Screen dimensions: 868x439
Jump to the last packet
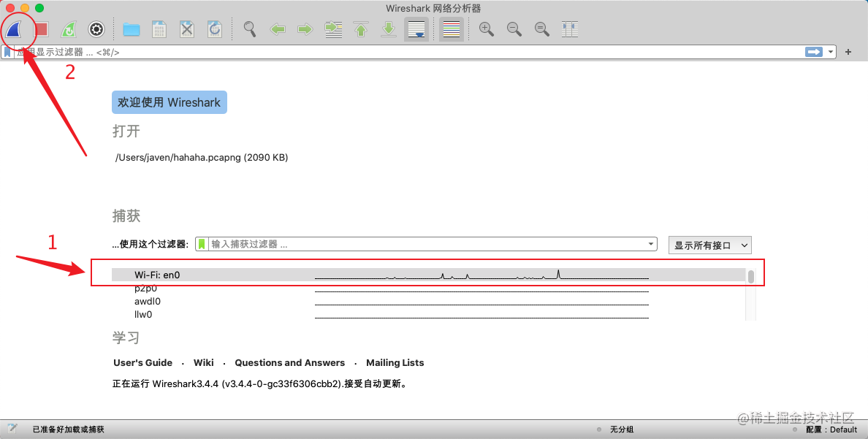point(389,28)
